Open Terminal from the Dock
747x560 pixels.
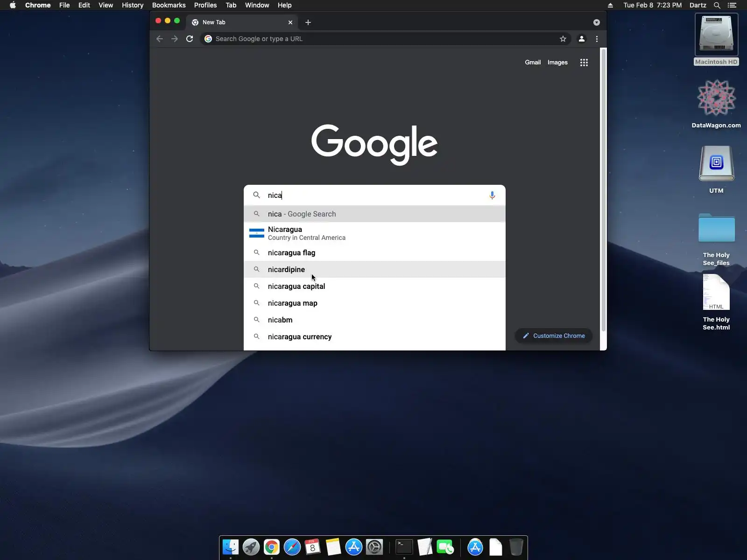point(404,547)
